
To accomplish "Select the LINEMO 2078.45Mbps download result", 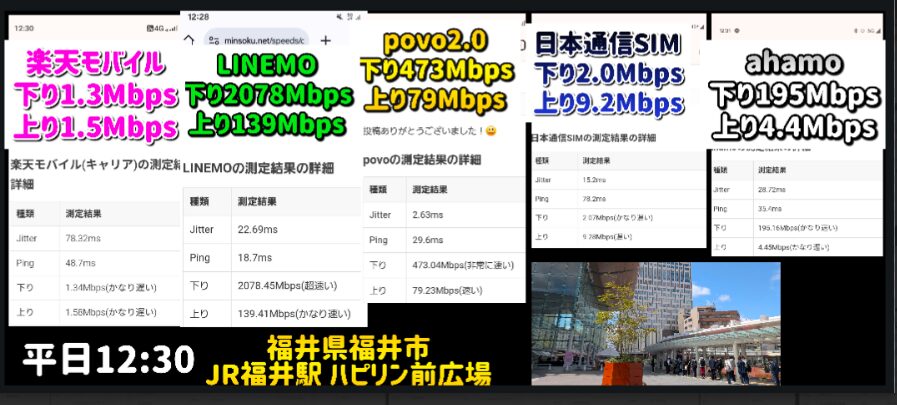I will 287,286.
